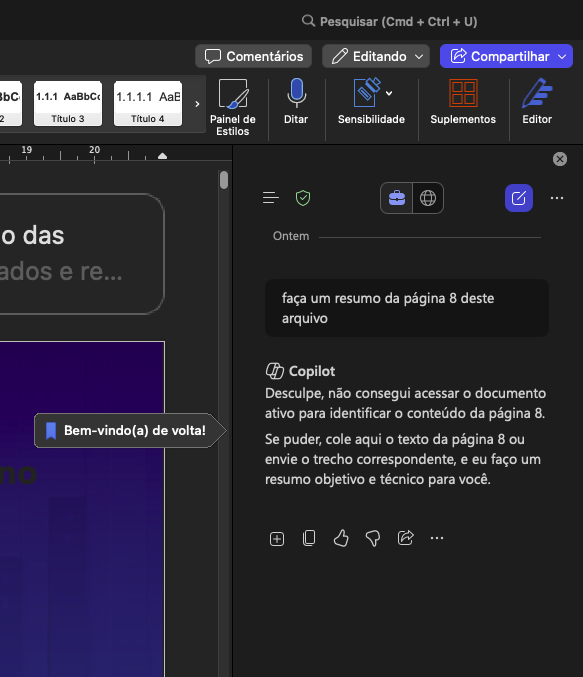583x677 pixels.
Task: Apply the Título 4 style
Action: pos(148,104)
